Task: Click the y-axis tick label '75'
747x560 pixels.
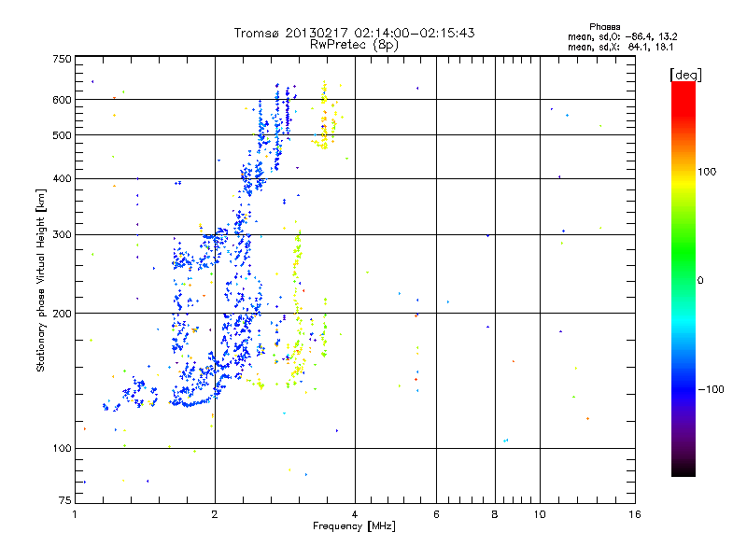Action: 65,500
